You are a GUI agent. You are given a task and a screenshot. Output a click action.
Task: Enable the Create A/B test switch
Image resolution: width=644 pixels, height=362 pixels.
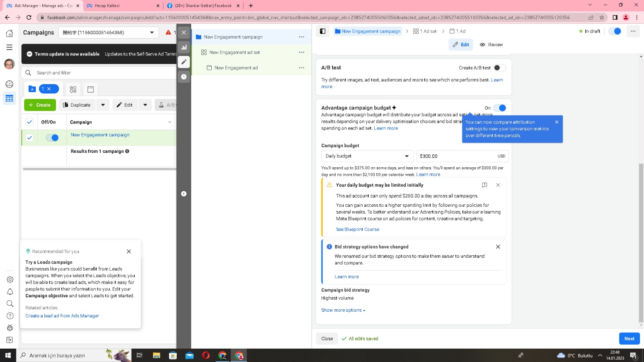click(x=500, y=68)
